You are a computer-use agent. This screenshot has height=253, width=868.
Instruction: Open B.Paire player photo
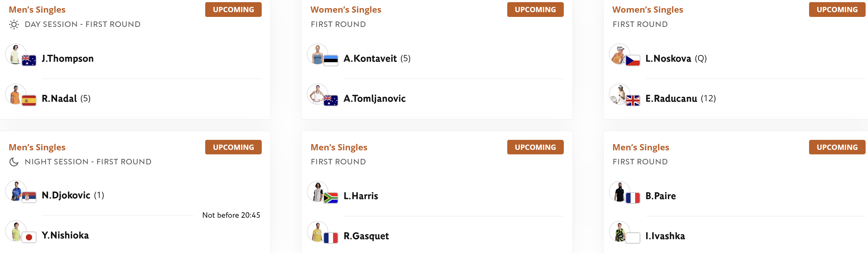[619, 192]
